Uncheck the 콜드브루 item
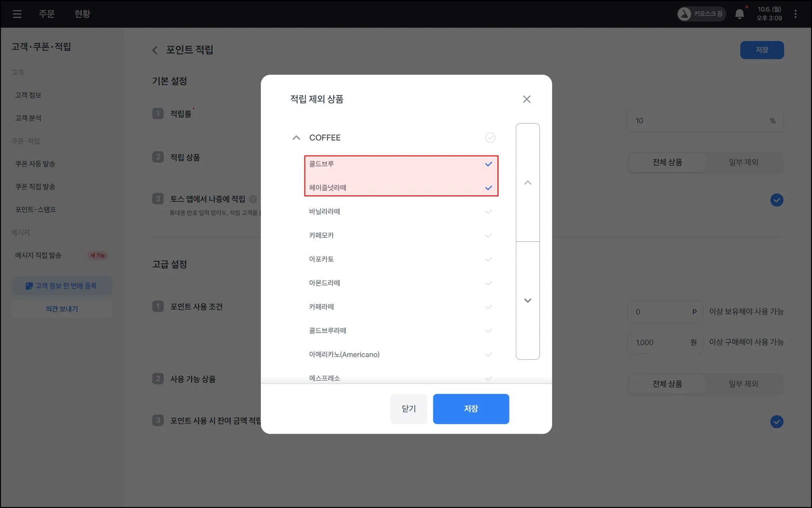The image size is (812, 508). [488, 164]
